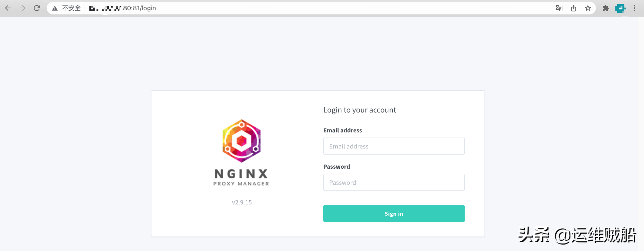This screenshot has width=644, height=251.
Task: Open the Chrome three-dot menu
Action: click(635, 8)
